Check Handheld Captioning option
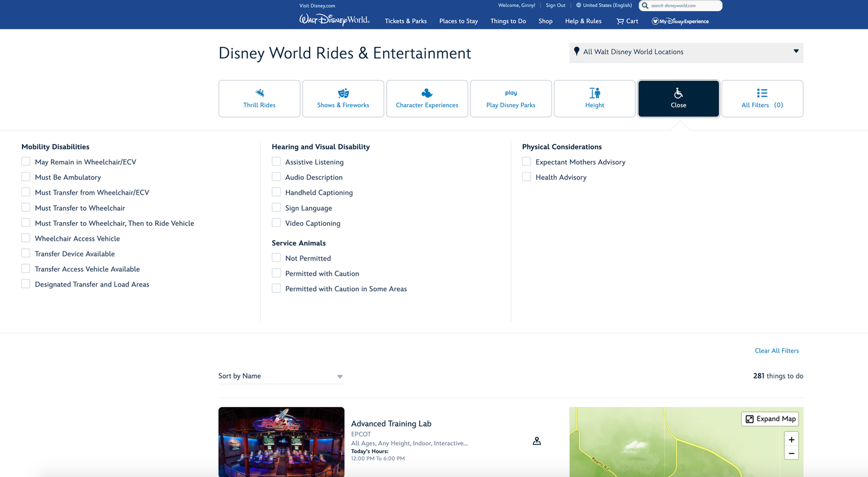 (276, 192)
